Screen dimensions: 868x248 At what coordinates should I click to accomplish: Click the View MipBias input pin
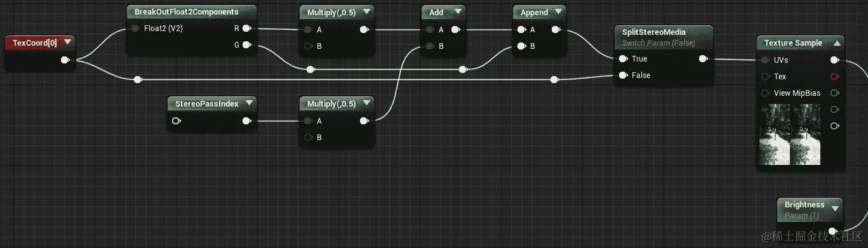(x=765, y=93)
